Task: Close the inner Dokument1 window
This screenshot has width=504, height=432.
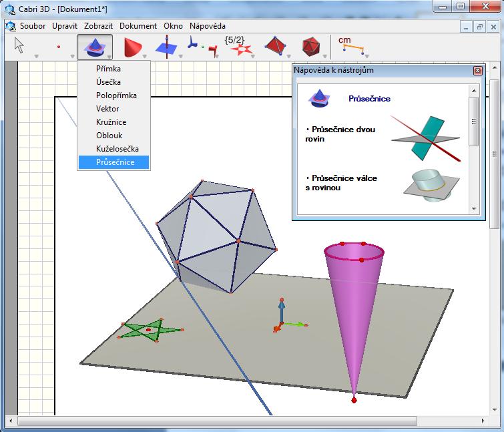Action: [493, 27]
